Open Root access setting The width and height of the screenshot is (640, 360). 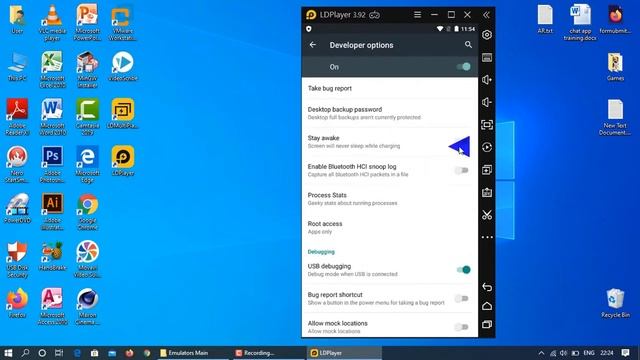tap(390, 227)
